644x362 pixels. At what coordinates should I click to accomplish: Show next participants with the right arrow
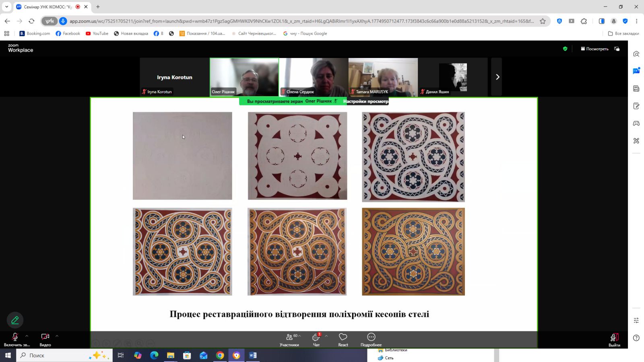click(x=497, y=77)
